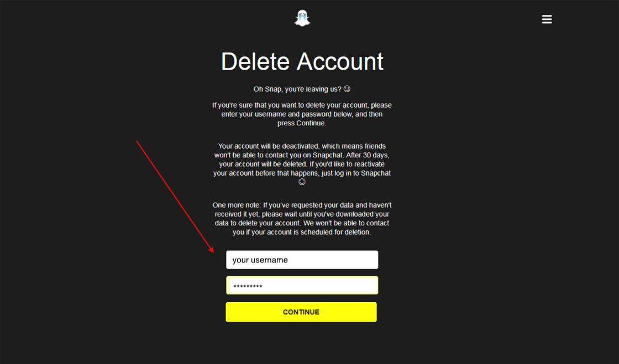Focus the "your username" input field
Image resolution: width=619 pixels, height=364 pixels.
[x=302, y=260]
